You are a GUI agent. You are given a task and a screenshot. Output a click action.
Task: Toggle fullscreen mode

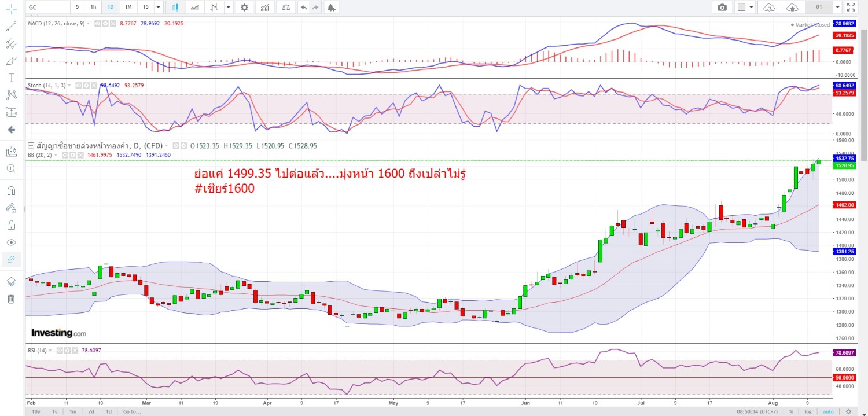point(851,7)
